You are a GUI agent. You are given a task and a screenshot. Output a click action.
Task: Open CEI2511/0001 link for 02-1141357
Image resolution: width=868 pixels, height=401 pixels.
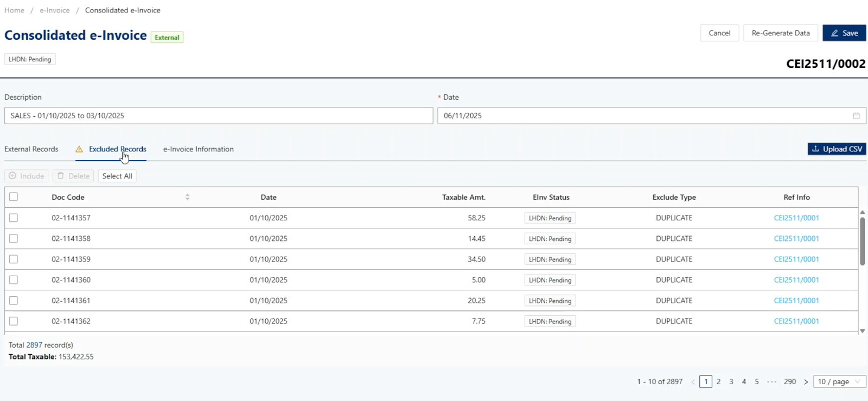pyautogui.click(x=796, y=218)
